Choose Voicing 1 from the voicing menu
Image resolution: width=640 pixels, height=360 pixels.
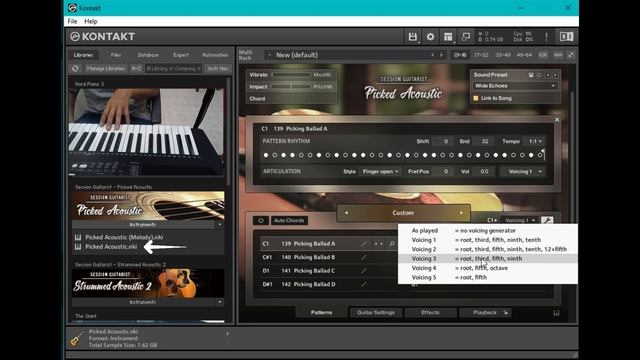(x=488, y=240)
